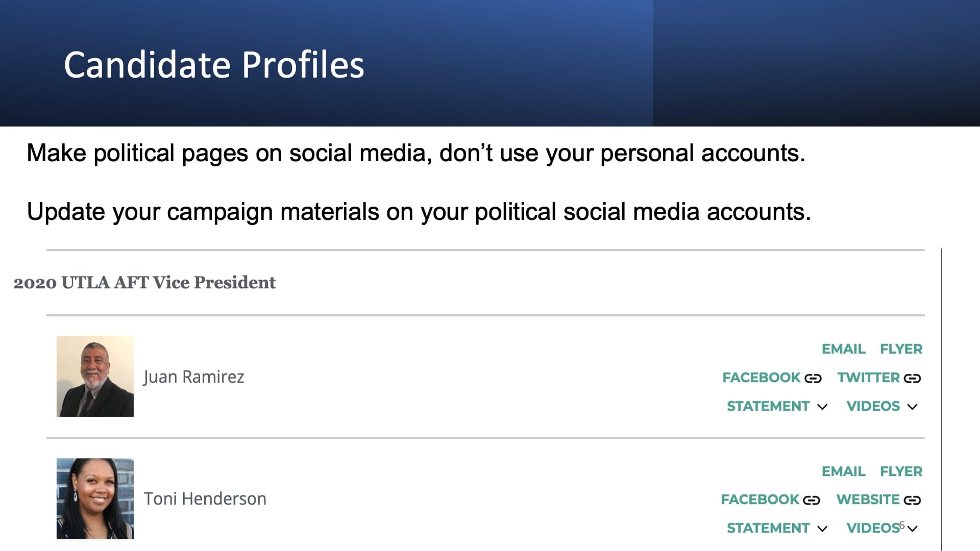Open Toni Henderson's Flyer link
Image resolution: width=980 pixels, height=551 pixels.
pyautogui.click(x=901, y=471)
